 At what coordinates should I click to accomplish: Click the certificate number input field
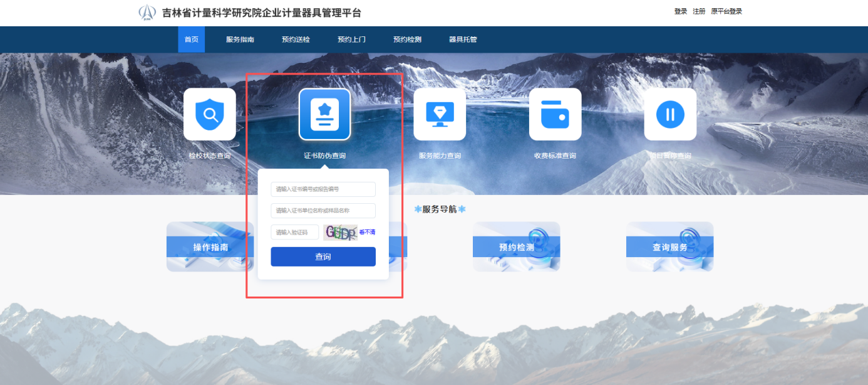click(x=323, y=189)
